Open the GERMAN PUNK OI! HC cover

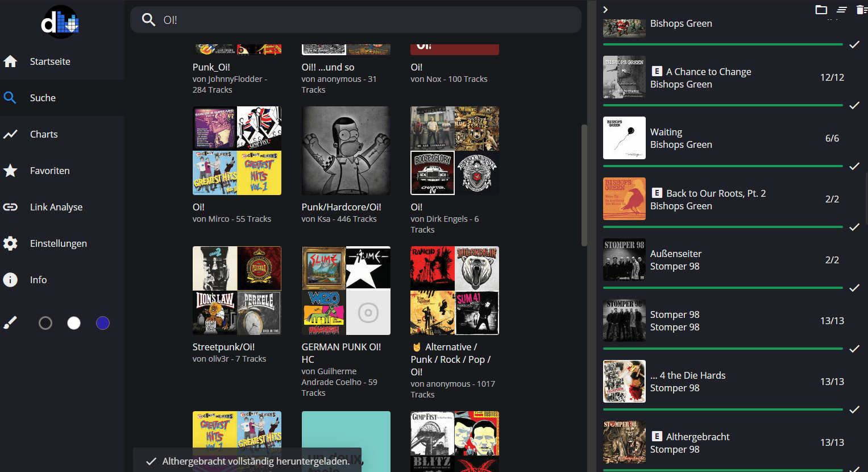[346, 291]
